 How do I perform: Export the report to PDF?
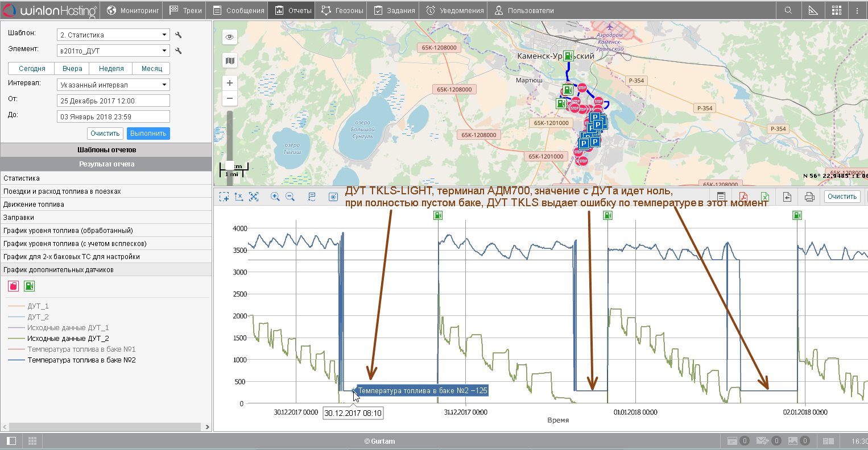tap(743, 197)
